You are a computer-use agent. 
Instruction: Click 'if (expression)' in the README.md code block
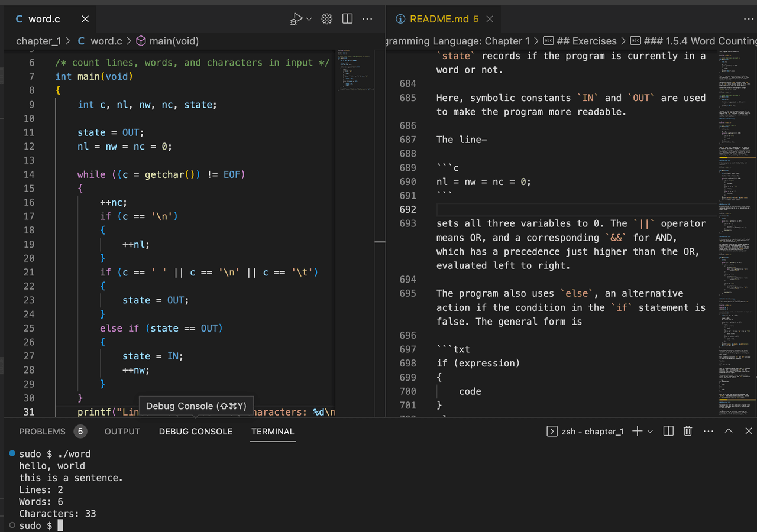pos(478,363)
